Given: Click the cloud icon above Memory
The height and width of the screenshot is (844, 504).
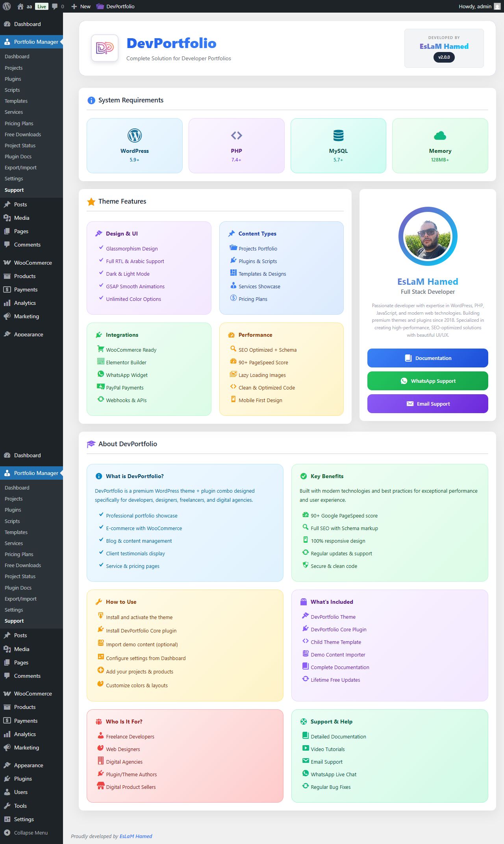Looking at the screenshot, I should coord(440,135).
